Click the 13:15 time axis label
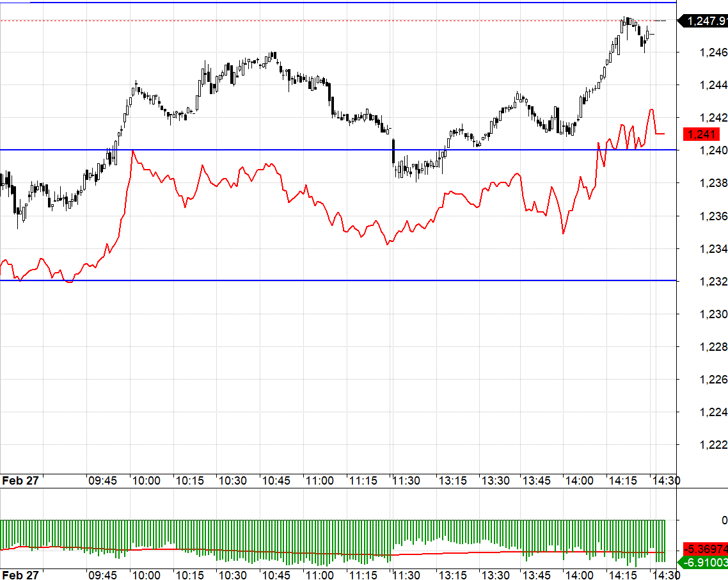Image resolution: width=728 pixels, height=580 pixels. [x=453, y=481]
